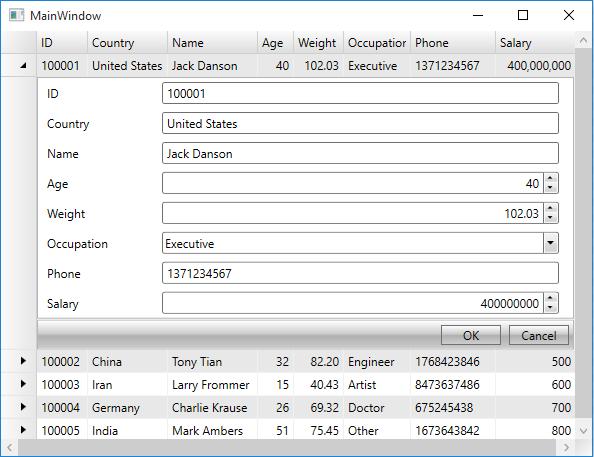Click the horizontal scrollbar right arrow
The image size is (594, 457).
566,448
